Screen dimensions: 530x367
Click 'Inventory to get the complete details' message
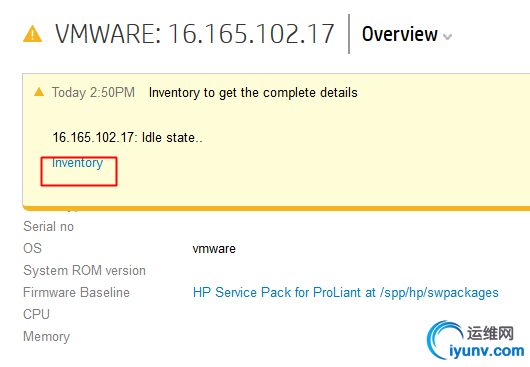[253, 93]
